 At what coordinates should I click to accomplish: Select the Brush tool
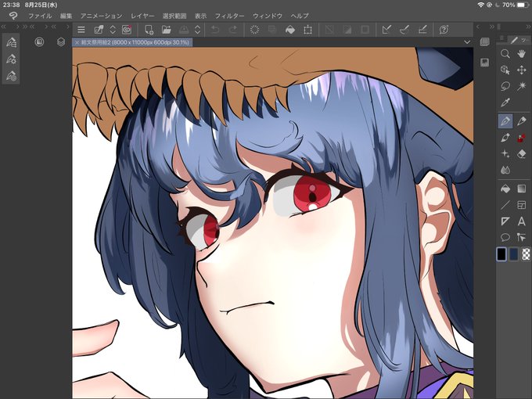(505, 138)
